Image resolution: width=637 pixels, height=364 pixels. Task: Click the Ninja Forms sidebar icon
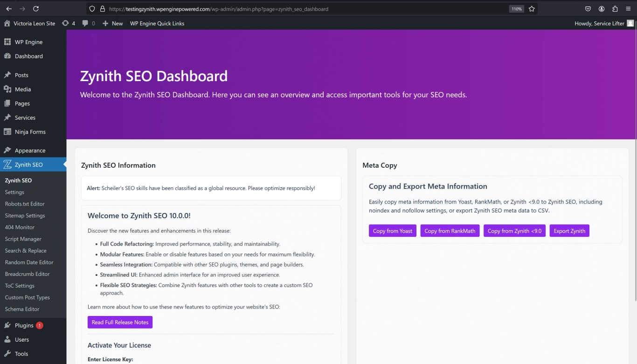pyautogui.click(x=7, y=132)
